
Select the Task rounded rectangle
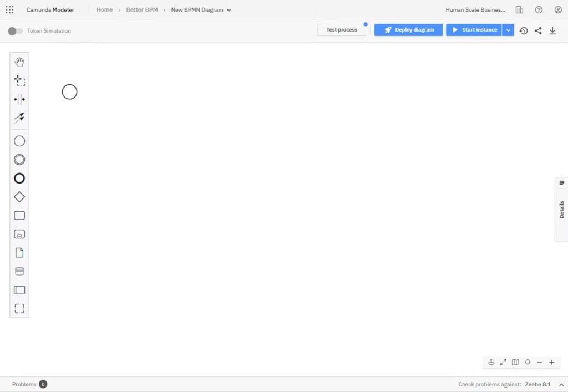click(x=19, y=216)
